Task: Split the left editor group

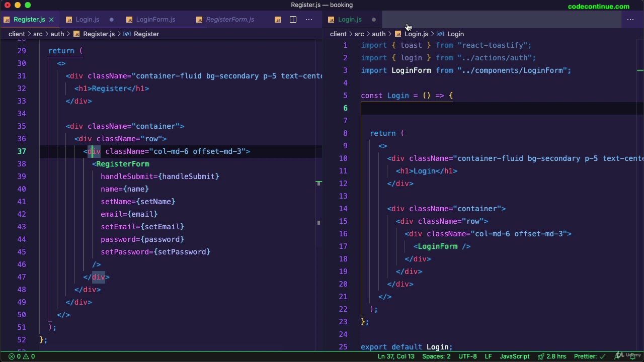Action: [x=293, y=20]
